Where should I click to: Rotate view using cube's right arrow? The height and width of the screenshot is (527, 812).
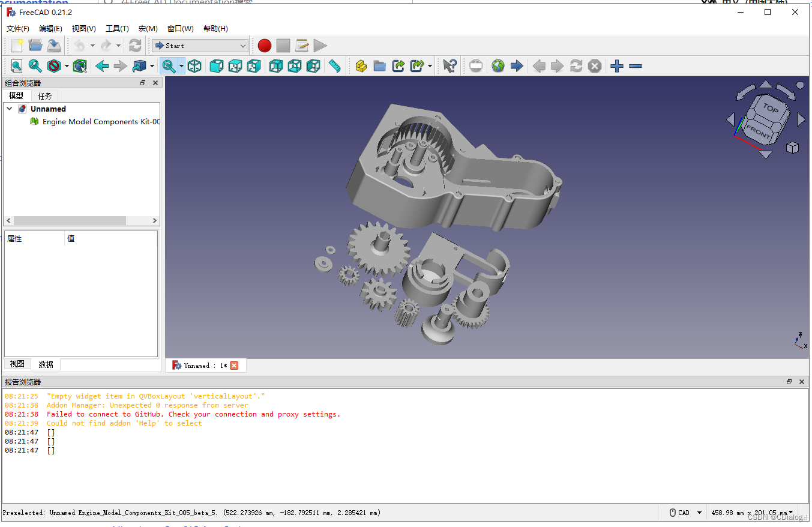[x=801, y=120]
